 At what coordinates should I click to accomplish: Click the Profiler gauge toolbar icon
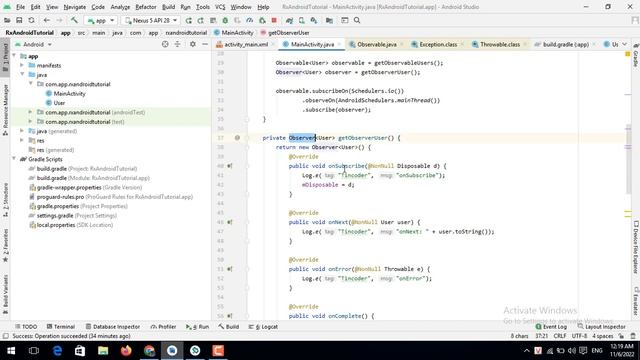[249, 20]
